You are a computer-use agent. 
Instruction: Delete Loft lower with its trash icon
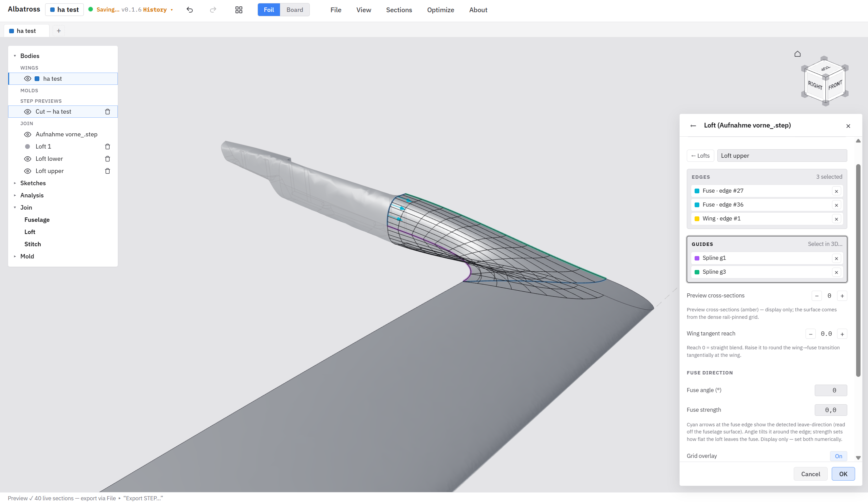pos(108,159)
